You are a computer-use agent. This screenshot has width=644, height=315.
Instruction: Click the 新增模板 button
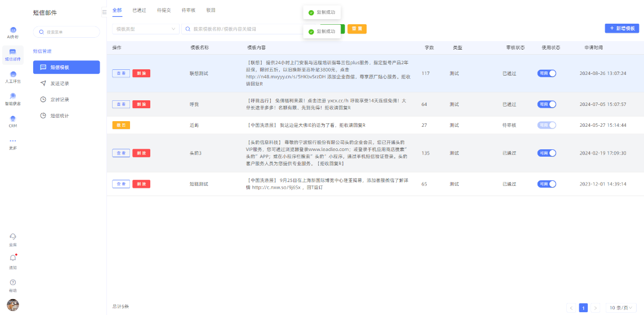pos(621,28)
